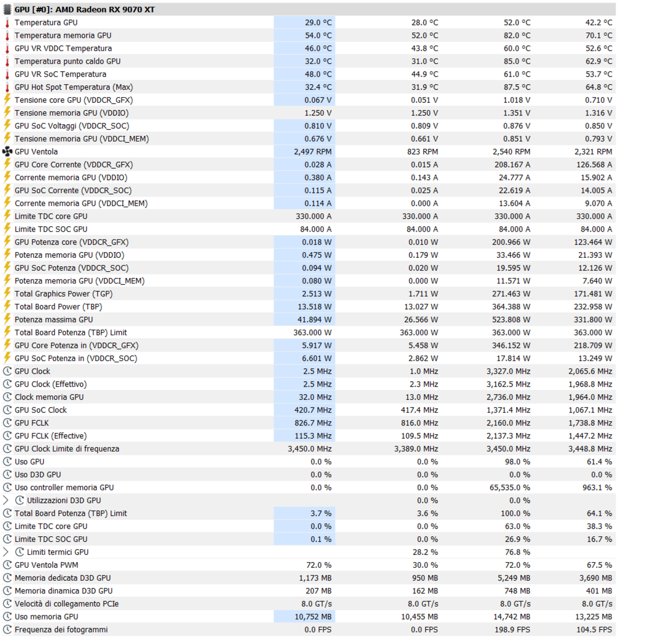The height and width of the screenshot is (644, 654).
Task: Click the 2,497 RPM fan speed value
Action: tap(313, 152)
